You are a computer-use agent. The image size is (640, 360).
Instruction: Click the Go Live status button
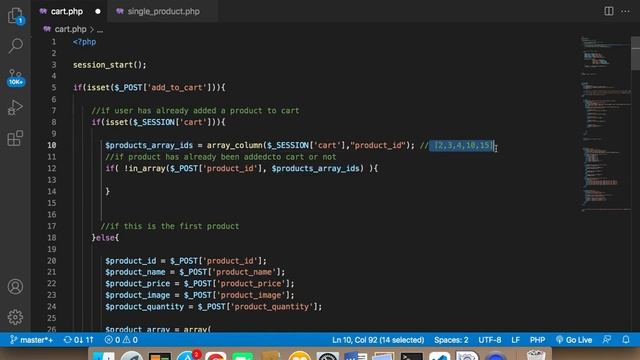point(573,340)
